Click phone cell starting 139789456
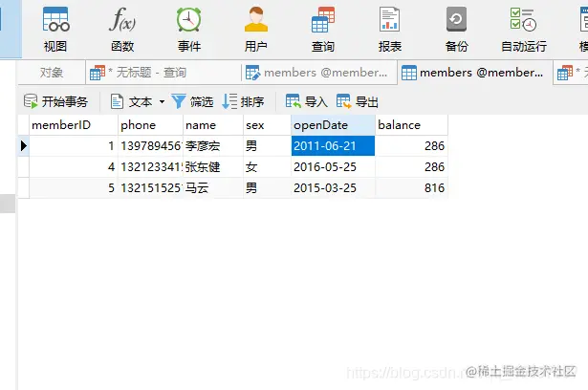588x390 pixels. [151, 145]
